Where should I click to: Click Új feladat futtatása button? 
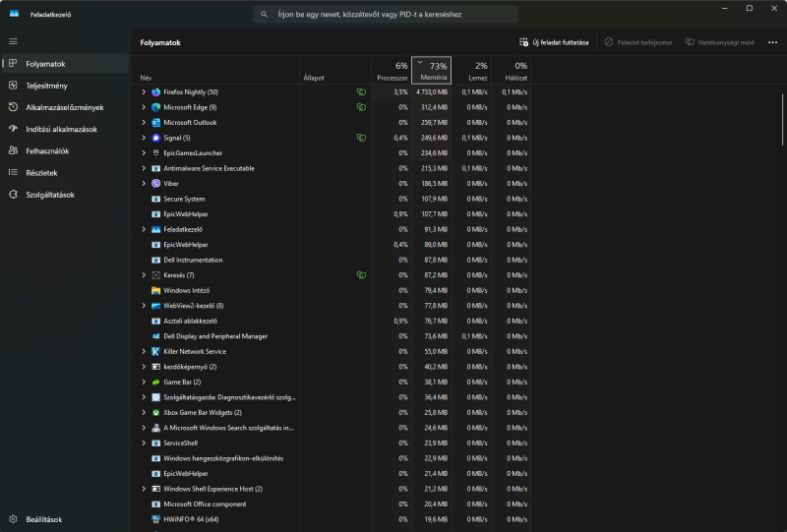[x=554, y=42]
